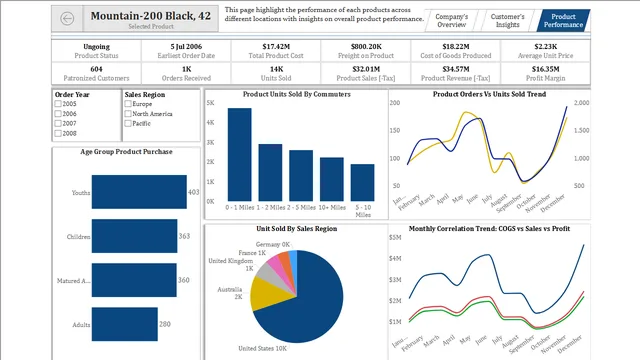Click the Sales Region filter header
Screen dimensions: 640x360
pyautogui.click(x=145, y=95)
